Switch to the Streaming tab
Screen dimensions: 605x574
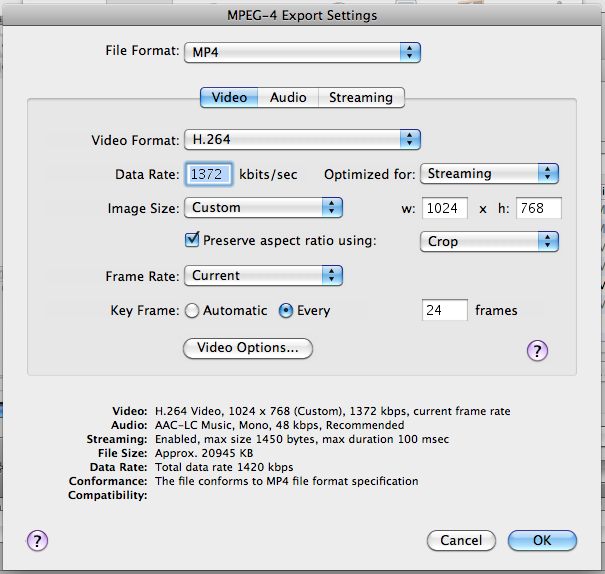[361, 97]
